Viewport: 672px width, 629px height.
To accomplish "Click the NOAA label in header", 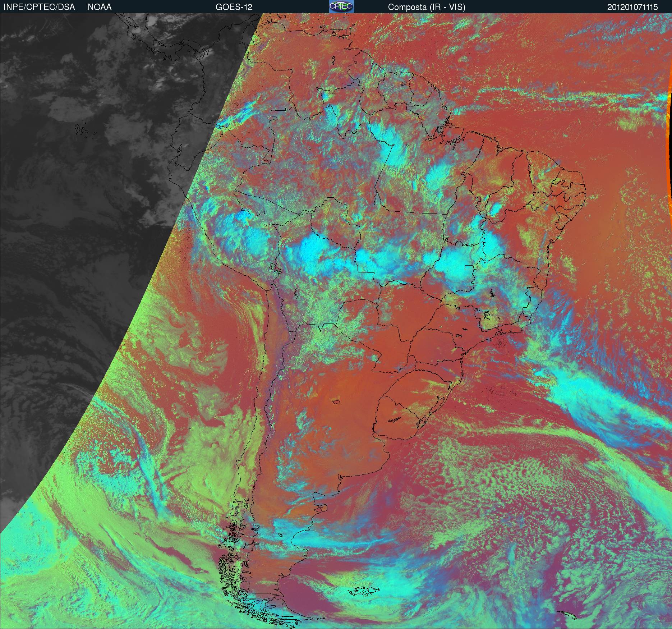I will point(100,7).
